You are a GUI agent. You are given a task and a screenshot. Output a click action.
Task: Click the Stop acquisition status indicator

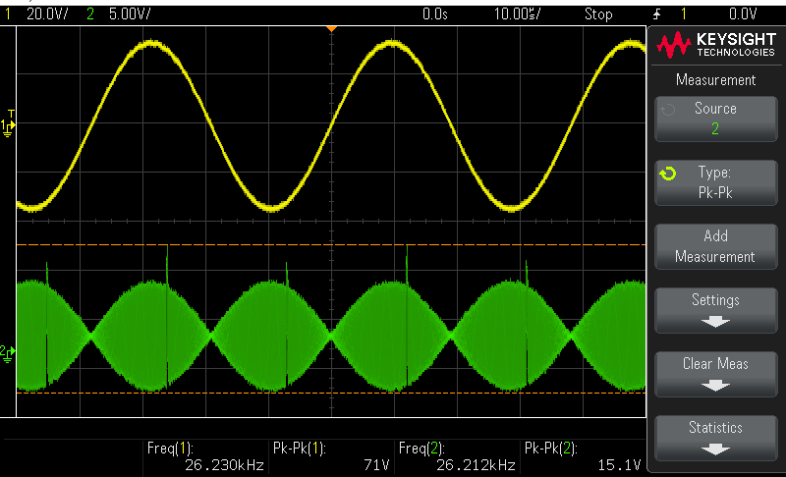tap(598, 14)
